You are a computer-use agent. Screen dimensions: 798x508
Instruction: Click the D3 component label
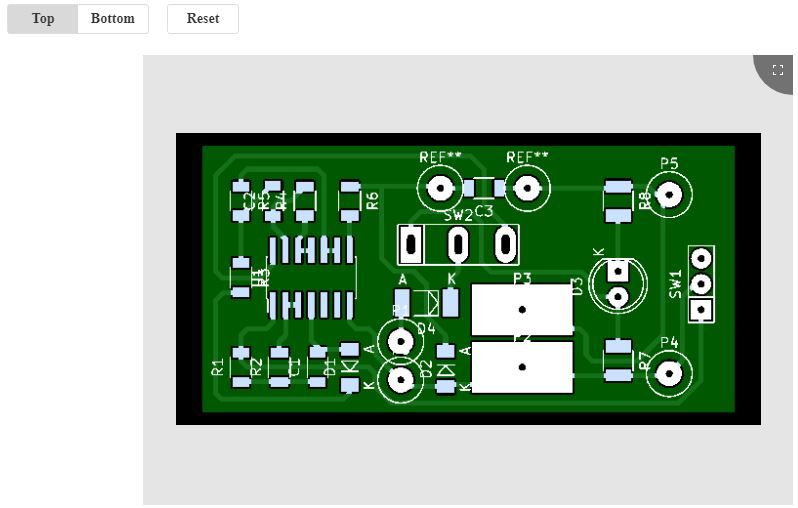tap(577, 287)
